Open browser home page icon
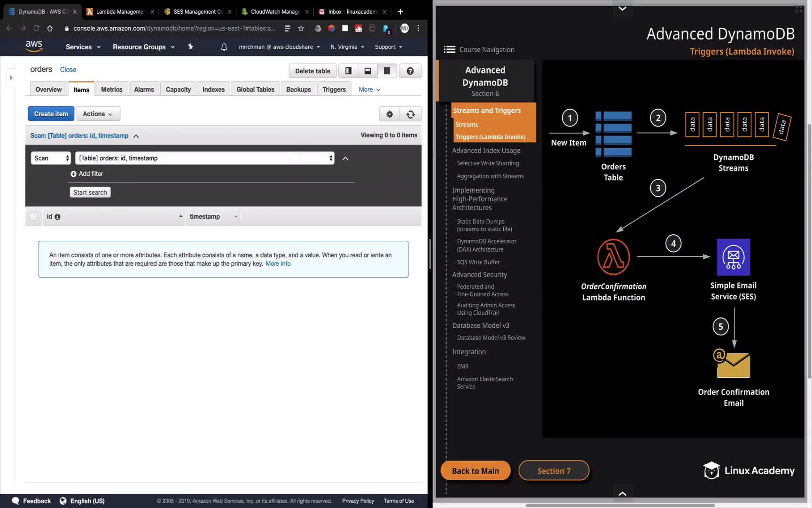 click(50, 28)
